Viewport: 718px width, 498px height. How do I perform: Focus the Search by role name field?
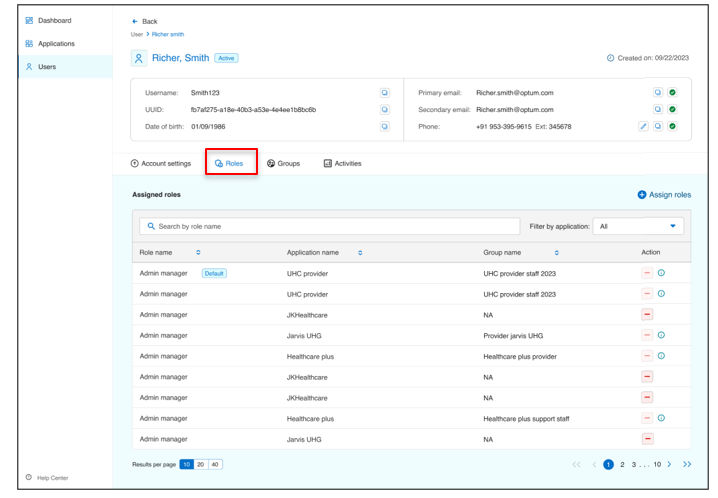tap(330, 226)
